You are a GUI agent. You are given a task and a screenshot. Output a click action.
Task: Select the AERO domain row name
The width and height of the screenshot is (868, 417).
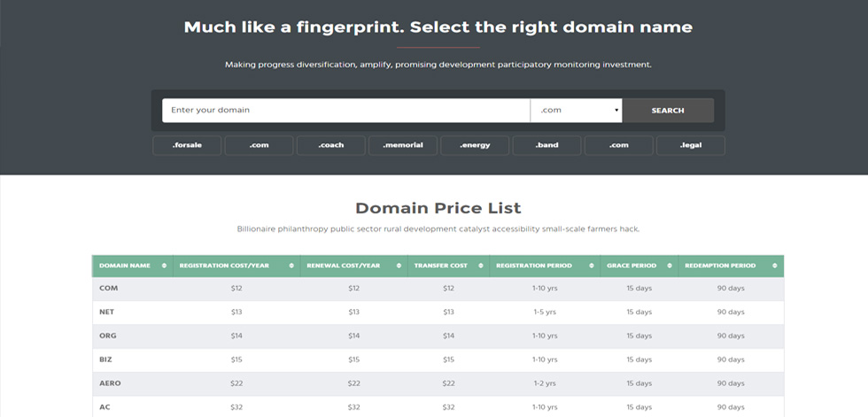pyautogui.click(x=110, y=384)
